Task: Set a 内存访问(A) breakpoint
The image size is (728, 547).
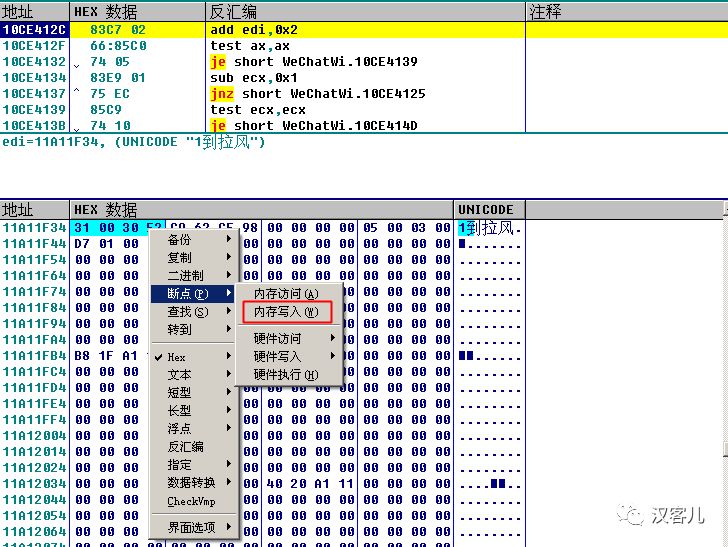Action: pos(289,293)
